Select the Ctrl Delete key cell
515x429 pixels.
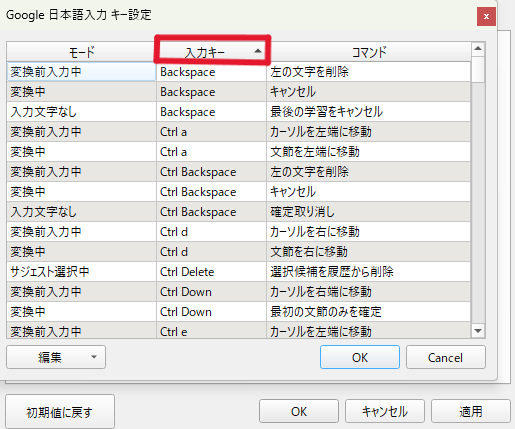[211, 272]
